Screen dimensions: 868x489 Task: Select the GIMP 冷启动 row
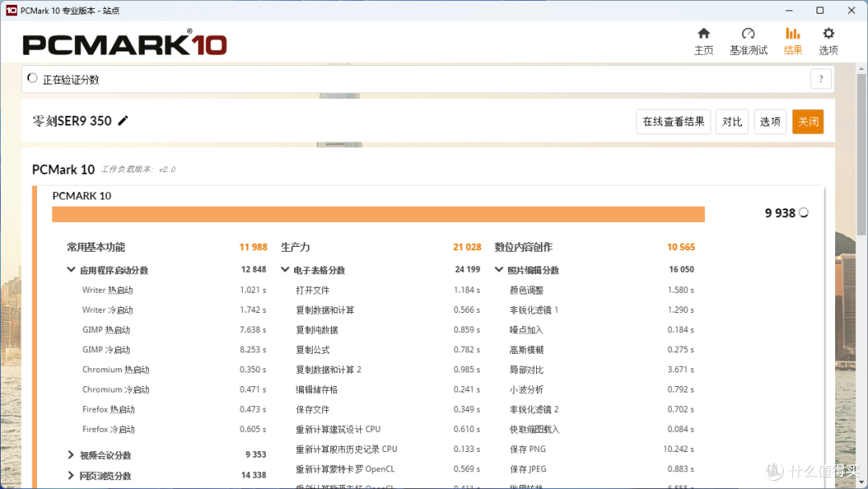coord(174,349)
